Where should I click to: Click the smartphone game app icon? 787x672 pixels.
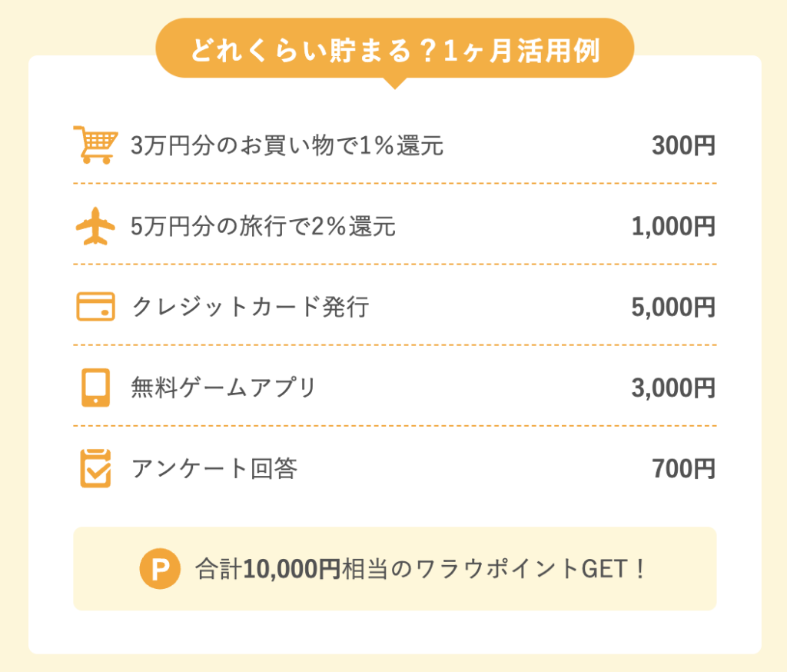[x=95, y=388]
